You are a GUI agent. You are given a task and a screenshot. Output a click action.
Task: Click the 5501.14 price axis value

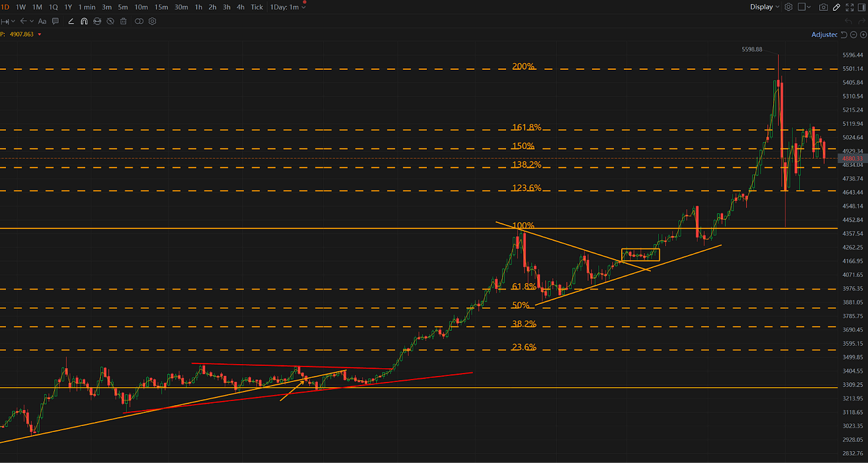coord(854,69)
